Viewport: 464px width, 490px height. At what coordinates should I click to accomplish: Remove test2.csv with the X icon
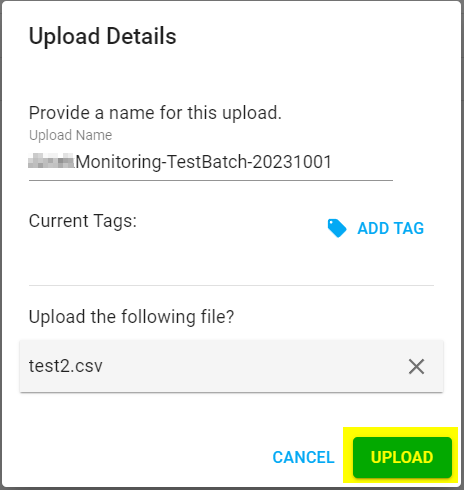pos(416,367)
